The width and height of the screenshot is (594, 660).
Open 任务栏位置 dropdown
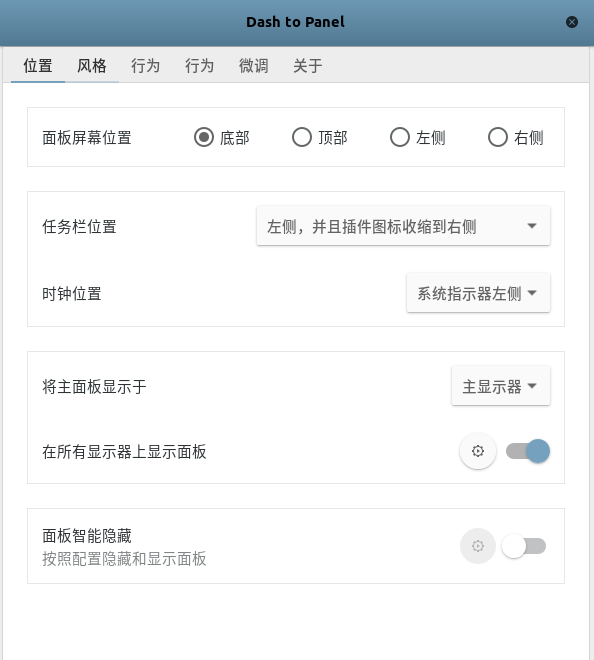[x=403, y=226]
